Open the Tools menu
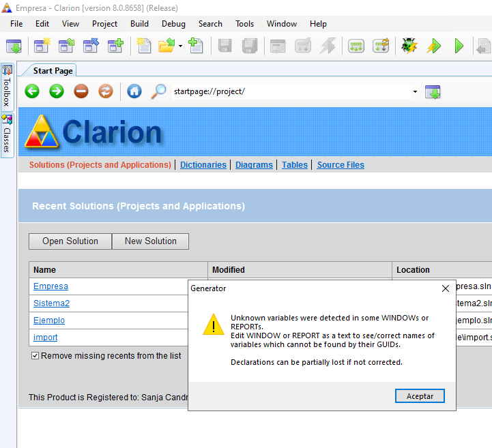Image resolution: width=492 pixels, height=448 pixels. tap(244, 24)
